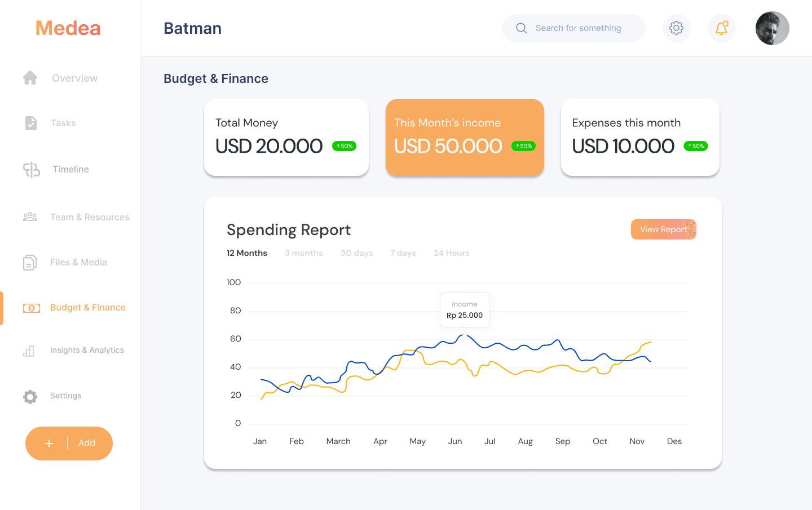Click the Budget & Finance dollar icon
Screen dimensions: 812x510
(x=31, y=308)
